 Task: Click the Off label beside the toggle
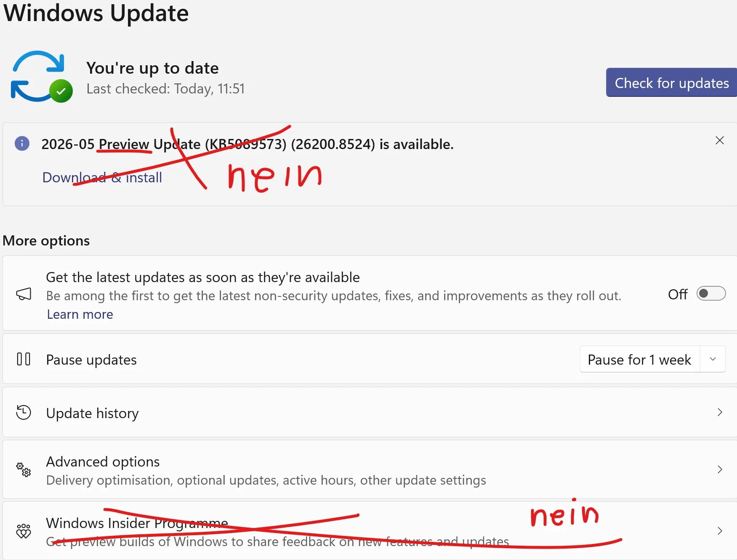click(678, 294)
